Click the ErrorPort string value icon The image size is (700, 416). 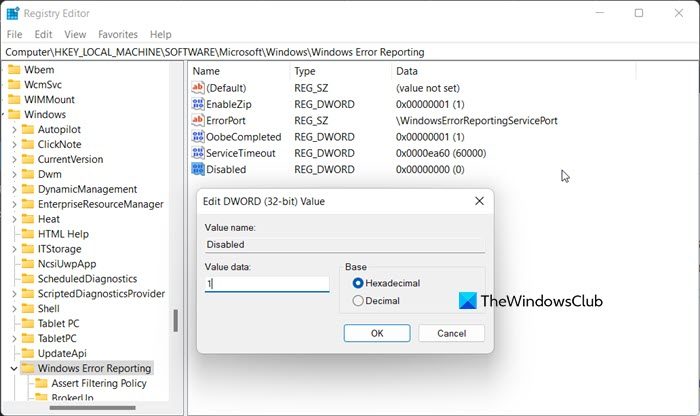click(198, 120)
